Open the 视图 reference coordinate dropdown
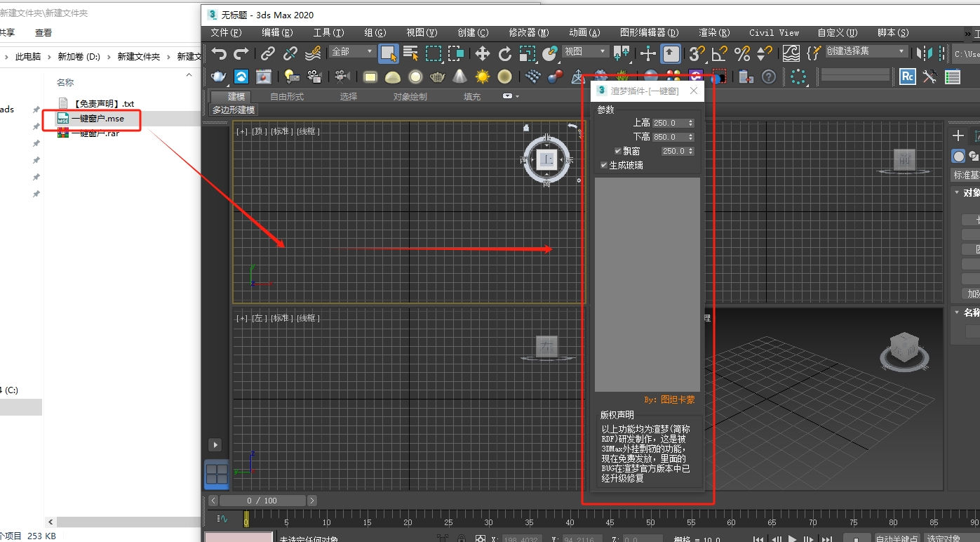The height and width of the screenshot is (542, 980). point(585,51)
